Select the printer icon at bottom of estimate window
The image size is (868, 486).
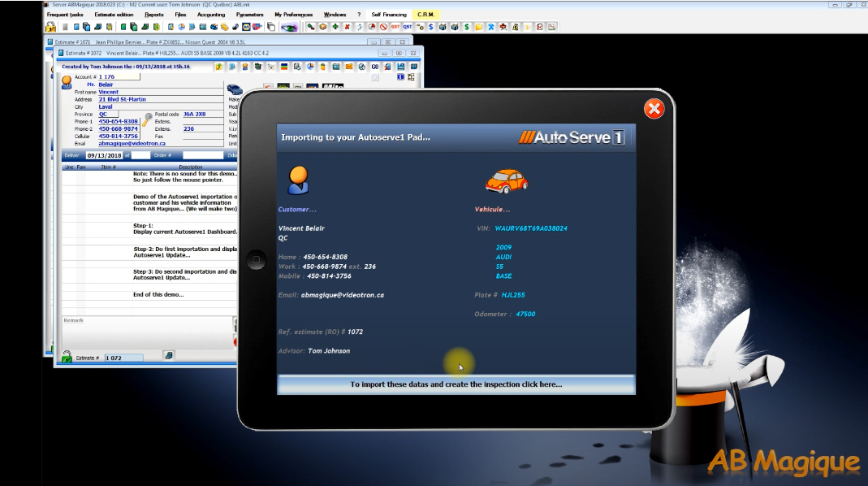click(x=168, y=354)
